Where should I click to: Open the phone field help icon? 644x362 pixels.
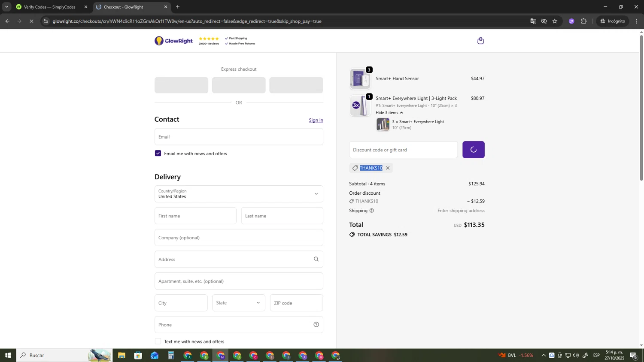click(x=316, y=325)
